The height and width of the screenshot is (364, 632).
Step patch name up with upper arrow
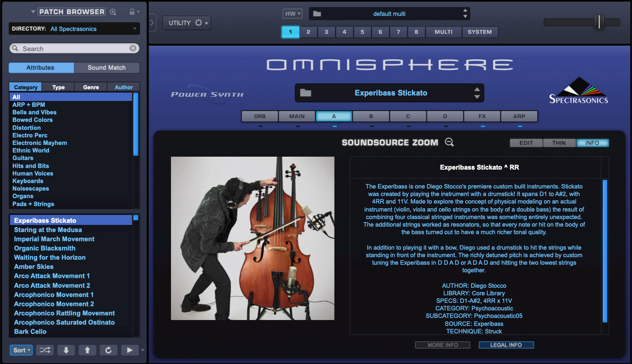click(477, 89)
